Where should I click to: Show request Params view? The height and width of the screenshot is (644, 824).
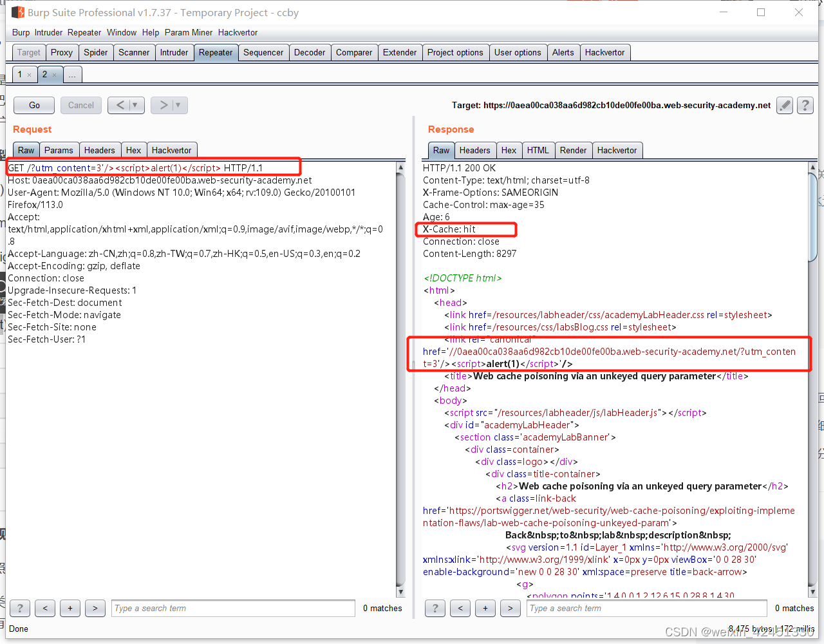coord(59,150)
